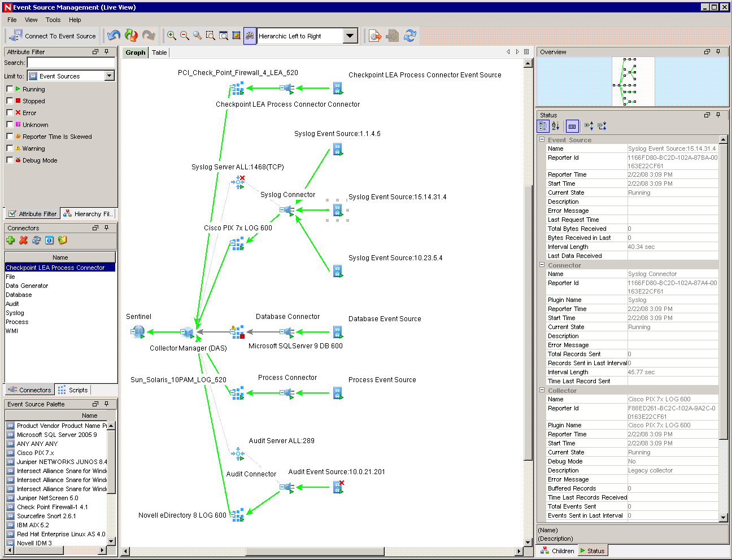
Task: Click the Connect To Event Source button
Action: (53, 36)
